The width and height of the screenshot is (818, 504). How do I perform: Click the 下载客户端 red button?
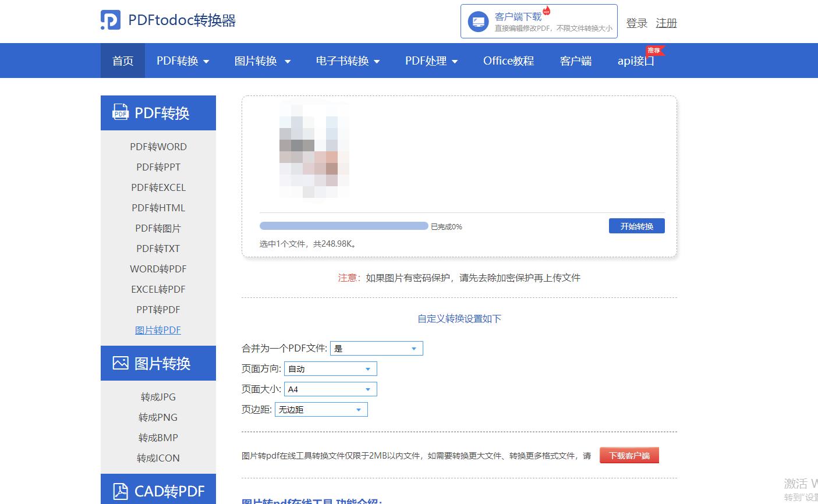point(629,455)
